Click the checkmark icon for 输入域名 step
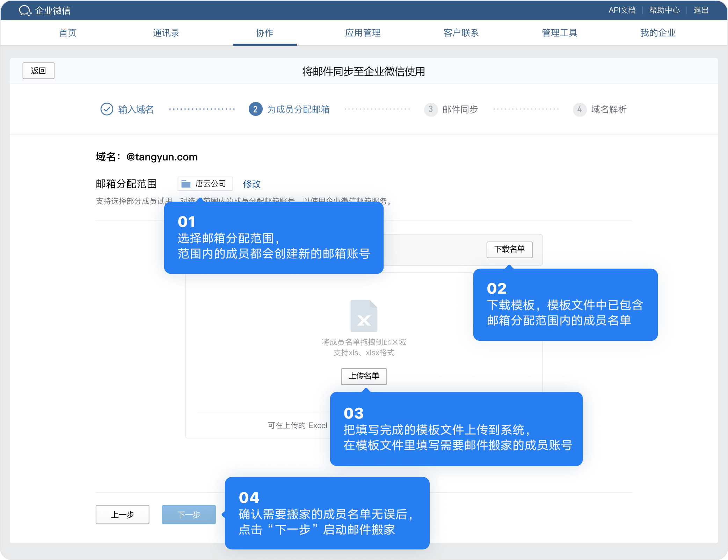The height and width of the screenshot is (560, 728). click(x=107, y=109)
